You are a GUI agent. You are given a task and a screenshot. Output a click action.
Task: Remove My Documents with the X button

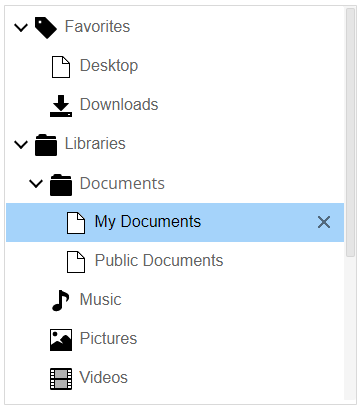pos(324,222)
